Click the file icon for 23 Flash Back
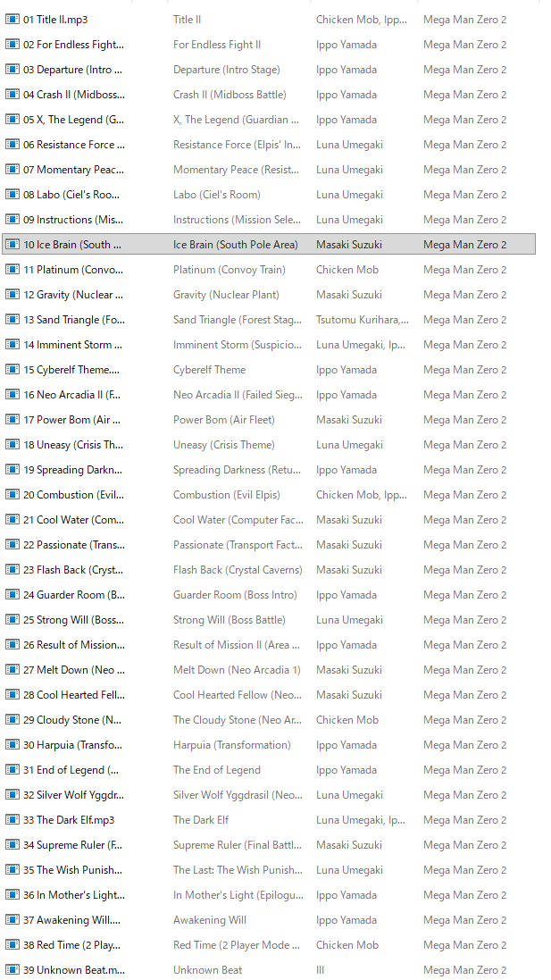 click(12, 569)
